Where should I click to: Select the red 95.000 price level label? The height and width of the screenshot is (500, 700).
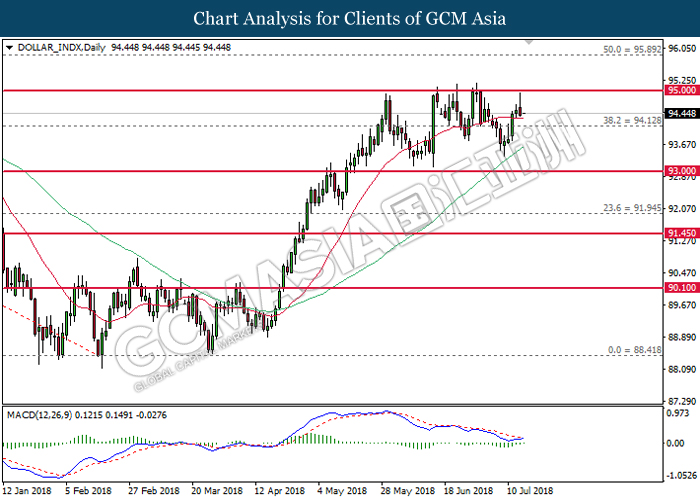(x=682, y=91)
